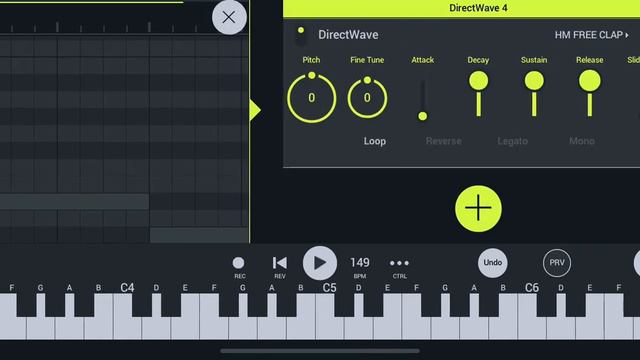Enable the Legato option
640x360 pixels.
click(x=513, y=141)
